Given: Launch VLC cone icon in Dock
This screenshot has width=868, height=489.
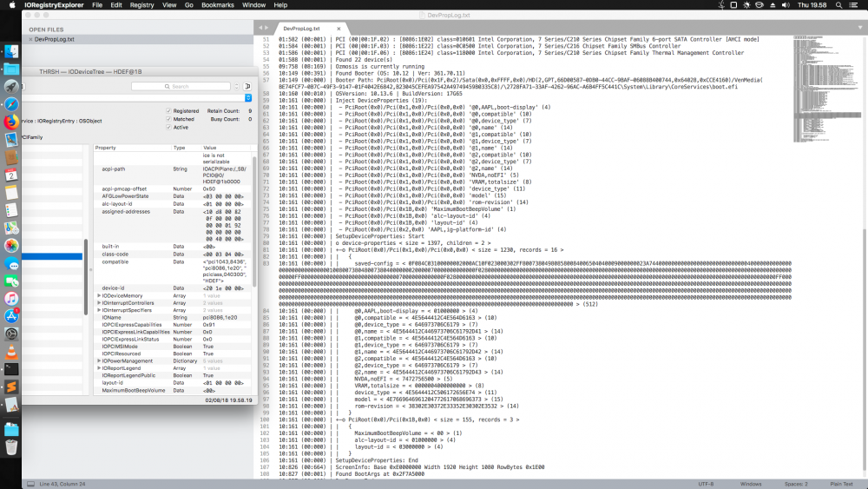Looking at the screenshot, I should coord(11,352).
